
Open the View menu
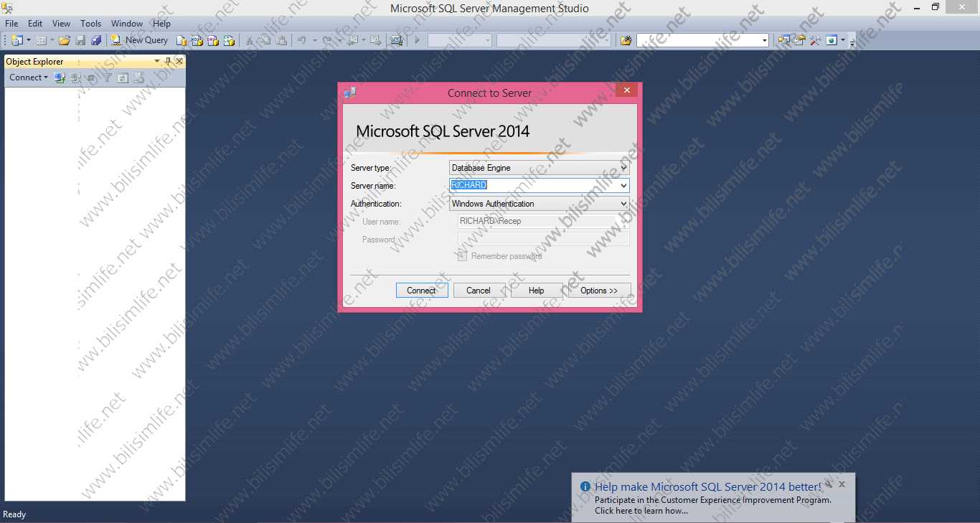61,24
